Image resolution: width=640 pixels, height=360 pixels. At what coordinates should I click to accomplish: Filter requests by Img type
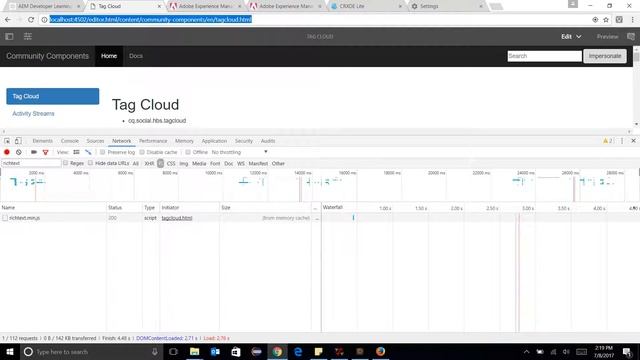184,164
